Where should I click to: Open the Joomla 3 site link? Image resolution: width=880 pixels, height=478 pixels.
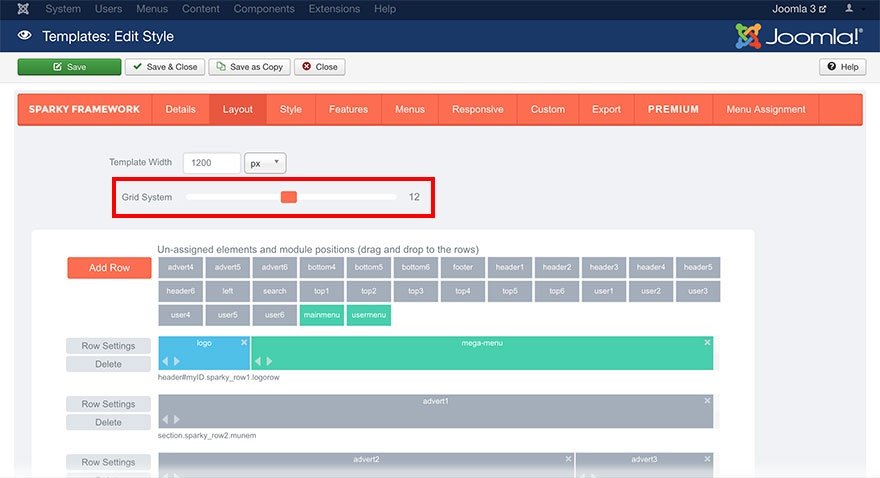coord(799,9)
